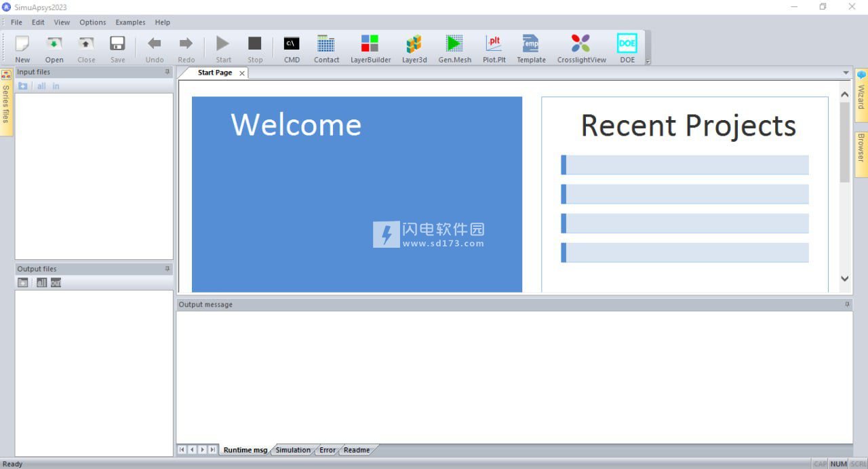This screenshot has width=868, height=469.
Task: Open the Options menu
Action: (93, 22)
